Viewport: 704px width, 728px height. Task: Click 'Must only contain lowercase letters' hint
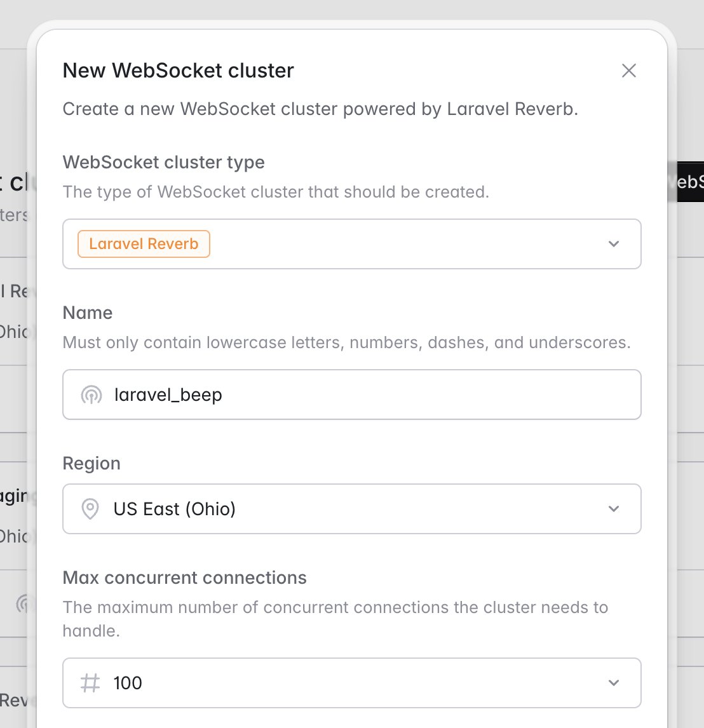point(347,342)
